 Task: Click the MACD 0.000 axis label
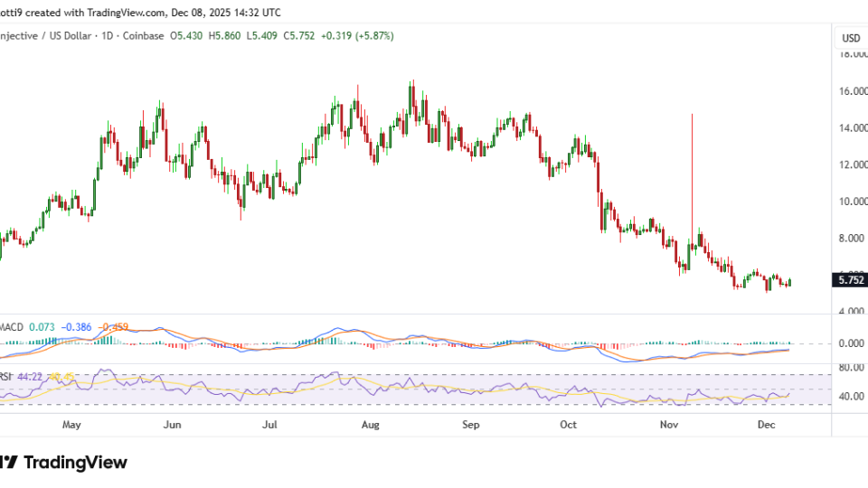click(851, 343)
